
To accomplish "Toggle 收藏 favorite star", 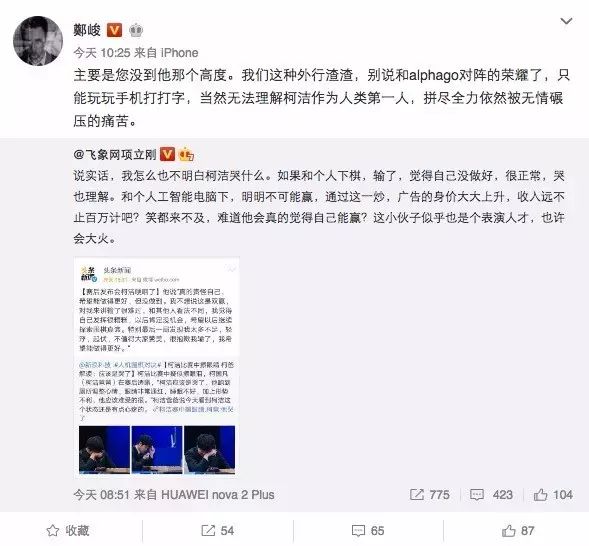I will coord(68,531).
